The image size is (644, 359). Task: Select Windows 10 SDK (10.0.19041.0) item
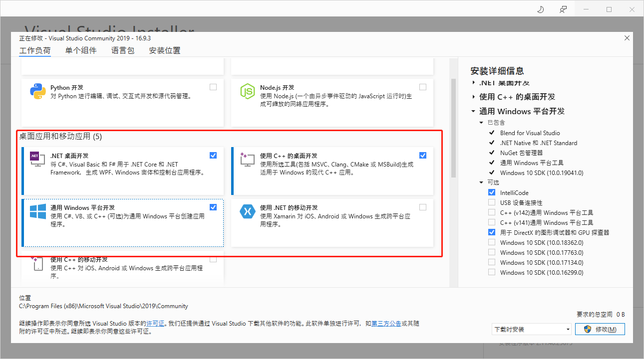pyautogui.click(x=542, y=173)
